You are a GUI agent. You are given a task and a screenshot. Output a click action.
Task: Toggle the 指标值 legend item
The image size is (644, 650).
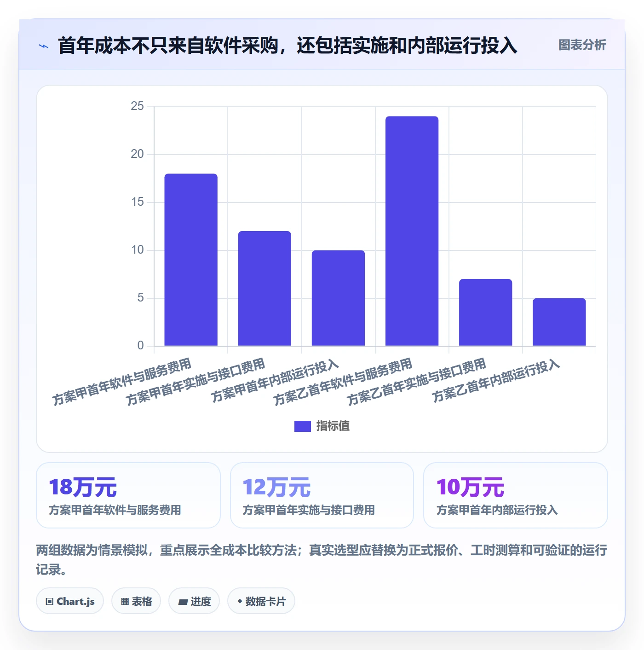322,426
